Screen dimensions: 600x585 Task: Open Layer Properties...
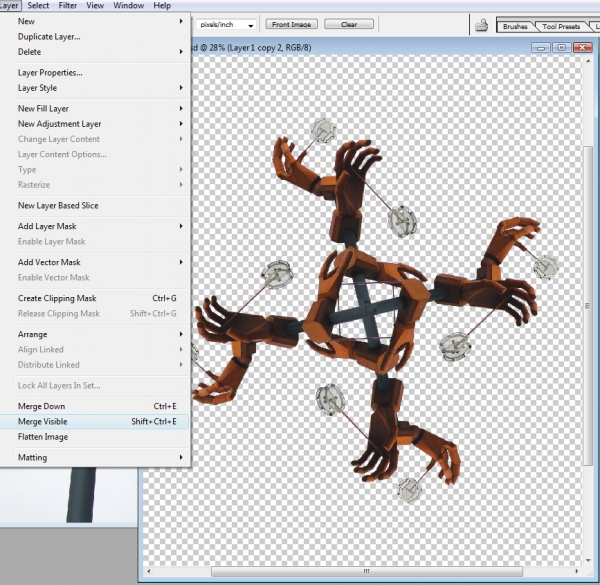tap(95, 73)
